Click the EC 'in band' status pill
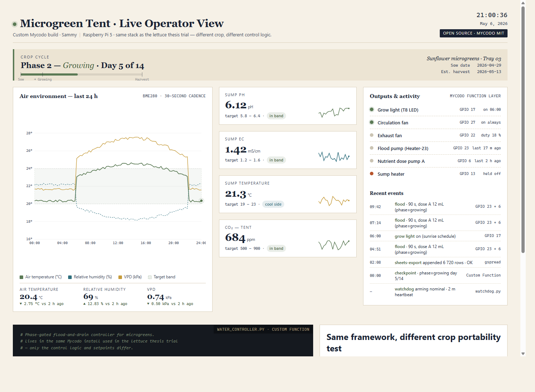 click(276, 160)
